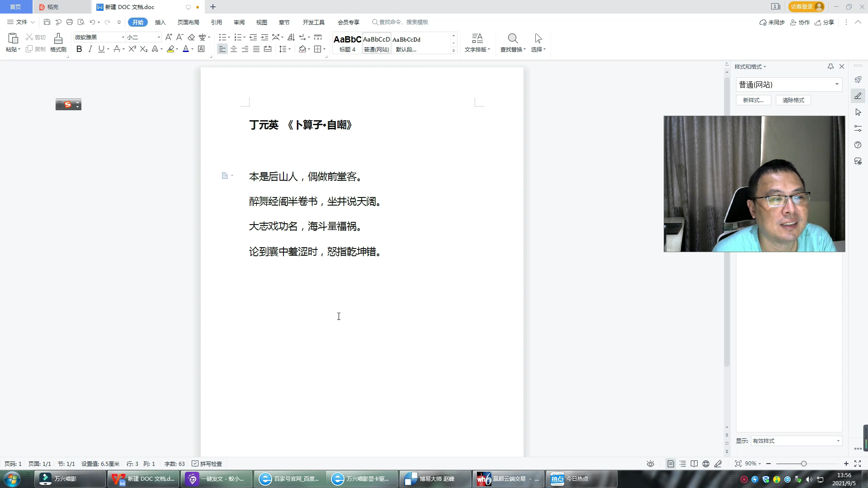Click the search commands field
Viewport: 868px width, 488px height.
pos(400,22)
